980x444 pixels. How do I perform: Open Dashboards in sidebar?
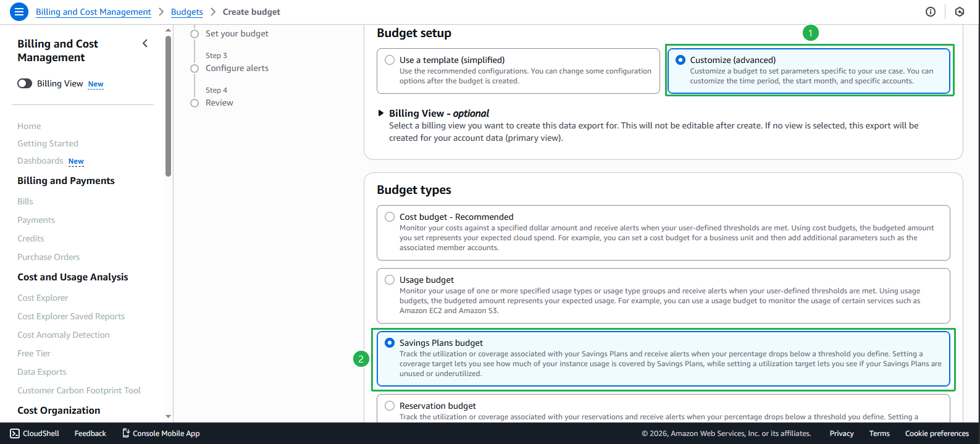click(40, 161)
